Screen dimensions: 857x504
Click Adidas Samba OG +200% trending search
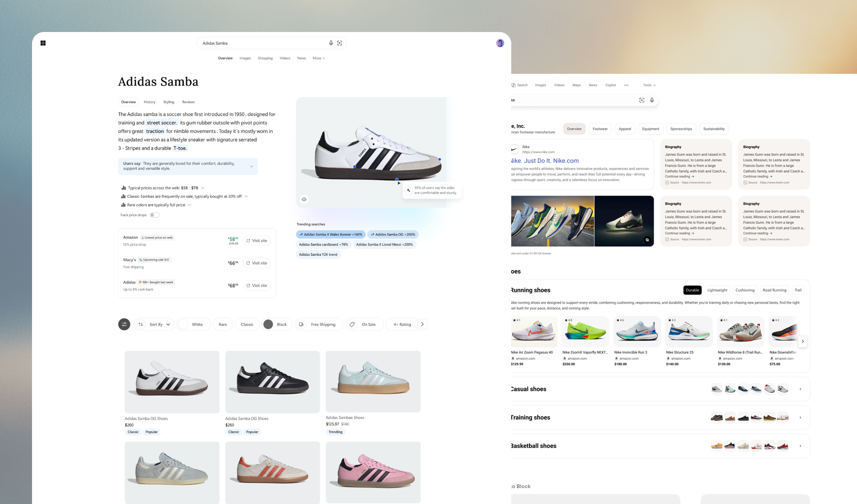pyautogui.click(x=393, y=234)
